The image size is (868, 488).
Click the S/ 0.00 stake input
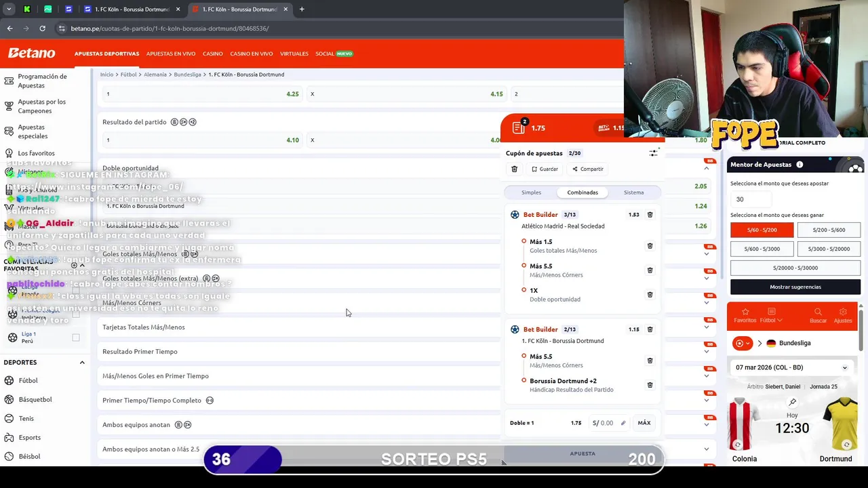(609, 423)
